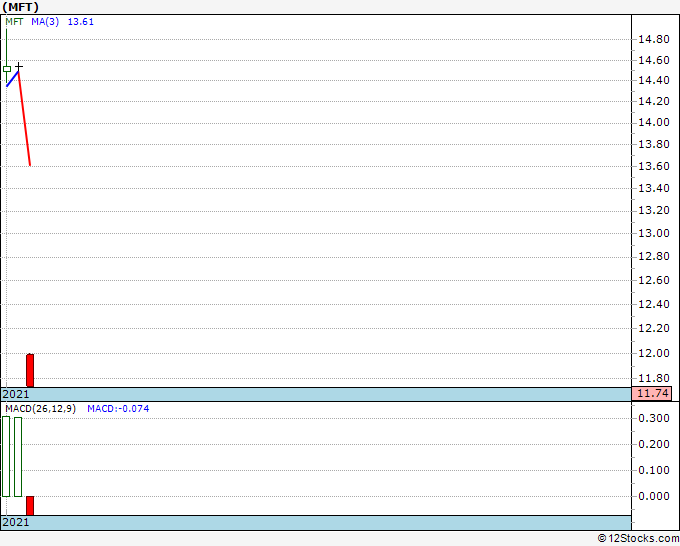Image resolution: width=680 pixels, height=546 pixels.
Task: Click the MA value 13.61
Action: (x=81, y=22)
